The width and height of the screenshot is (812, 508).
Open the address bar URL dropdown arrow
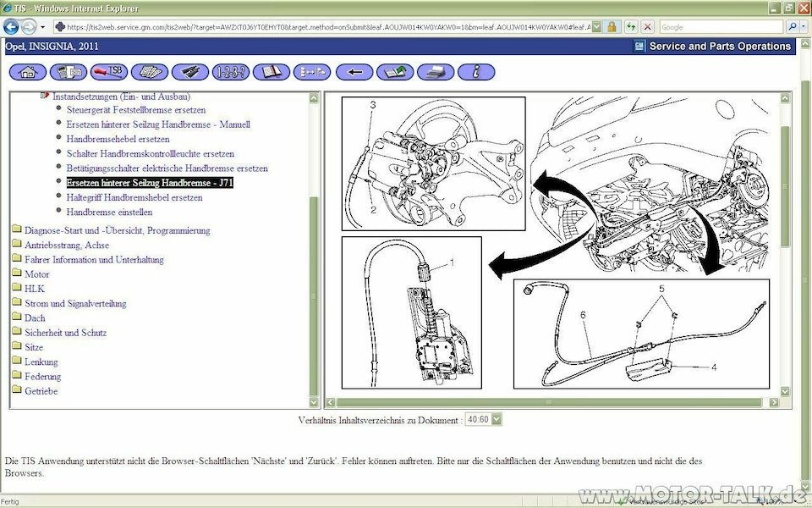[x=597, y=27]
